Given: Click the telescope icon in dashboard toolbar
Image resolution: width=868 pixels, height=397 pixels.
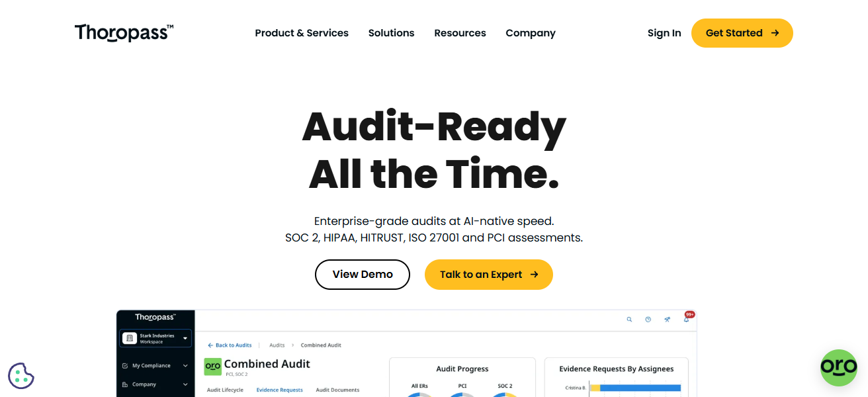Looking at the screenshot, I should click(668, 320).
